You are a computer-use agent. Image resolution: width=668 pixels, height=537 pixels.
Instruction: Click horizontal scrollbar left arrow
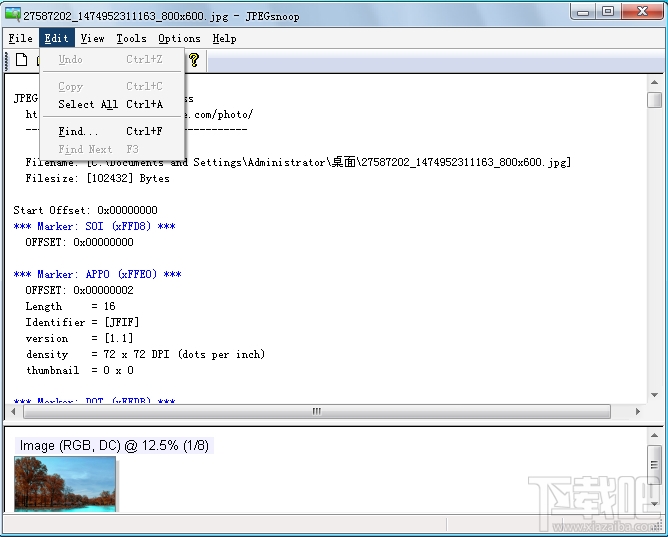(x=13, y=411)
